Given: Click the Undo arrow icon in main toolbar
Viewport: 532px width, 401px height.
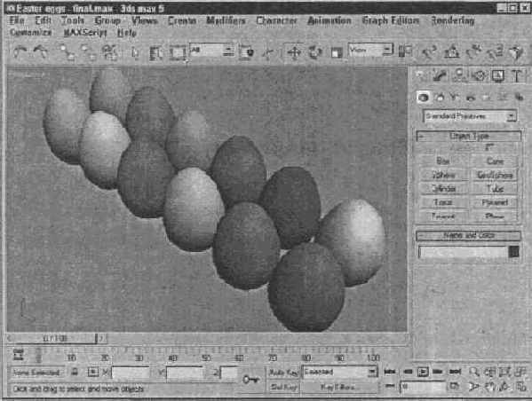Looking at the screenshot, I should pyautogui.click(x=20, y=51).
